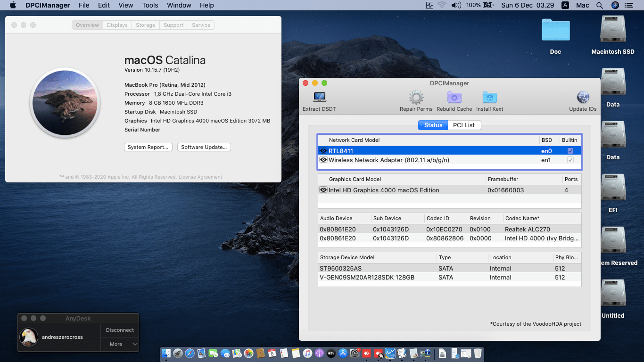Click the System Report button
The width and height of the screenshot is (644, 362).
(x=148, y=147)
